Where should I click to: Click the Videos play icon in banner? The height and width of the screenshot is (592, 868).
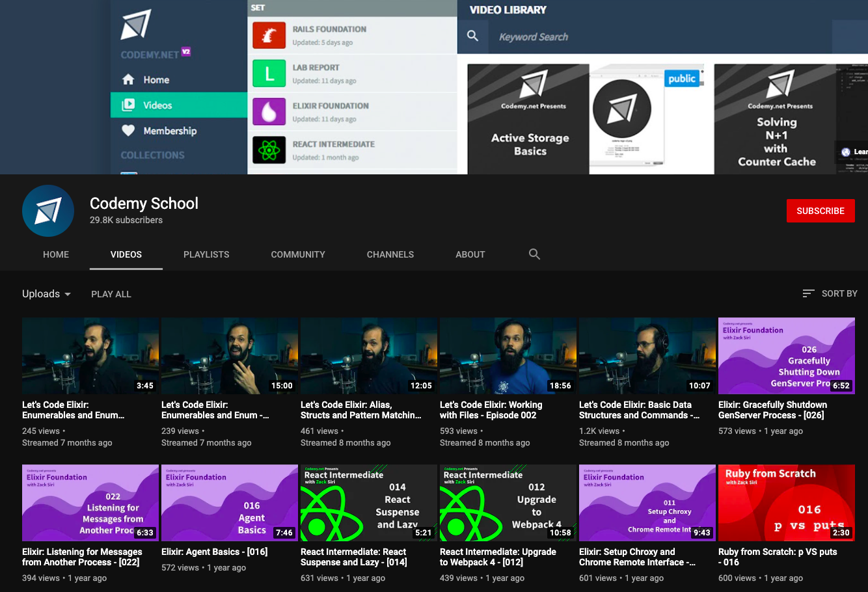[x=128, y=105]
